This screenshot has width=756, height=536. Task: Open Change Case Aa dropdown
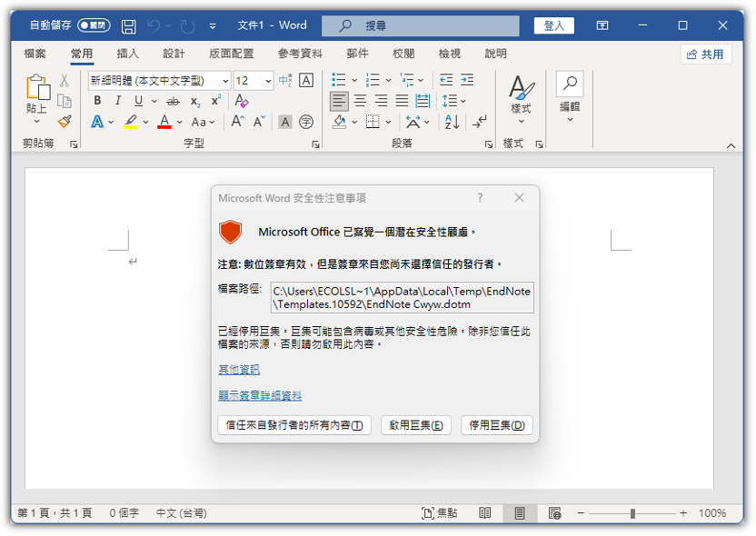(203, 122)
